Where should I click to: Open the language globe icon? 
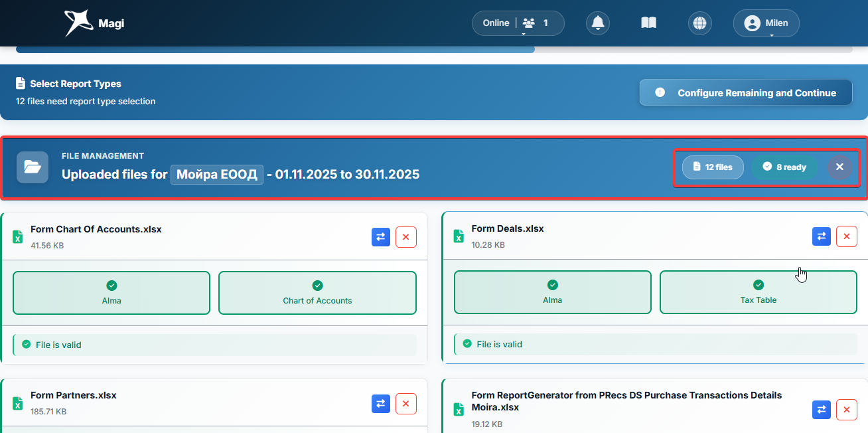click(x=699, y=23)
